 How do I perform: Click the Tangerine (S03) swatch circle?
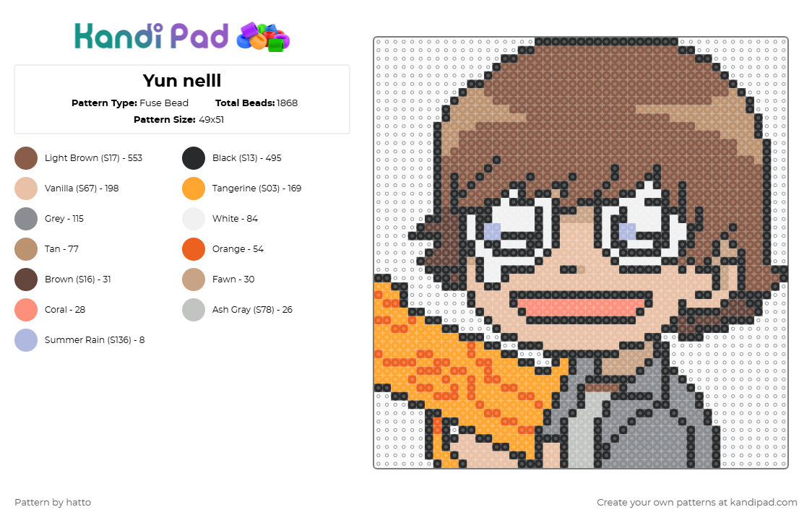(x=194, y=188)
